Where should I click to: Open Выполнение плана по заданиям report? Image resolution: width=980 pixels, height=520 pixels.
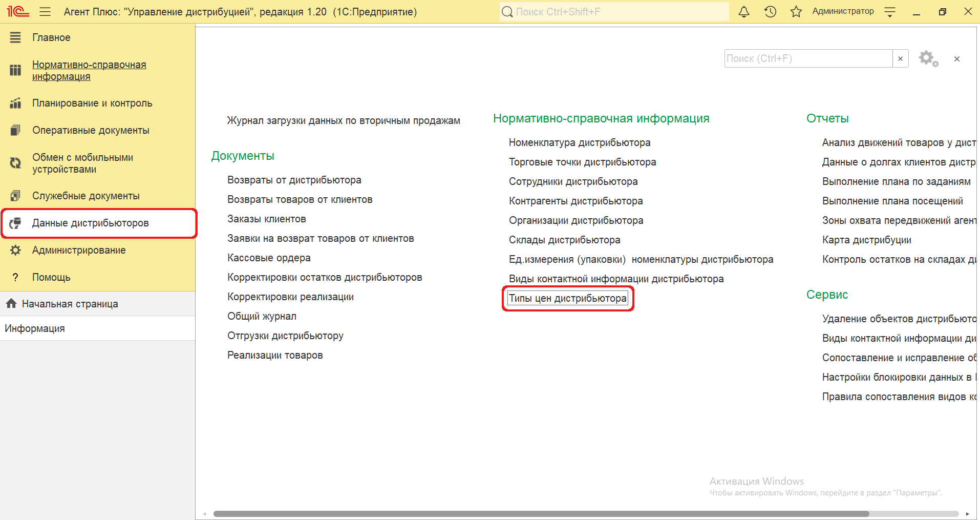(897, 181)
